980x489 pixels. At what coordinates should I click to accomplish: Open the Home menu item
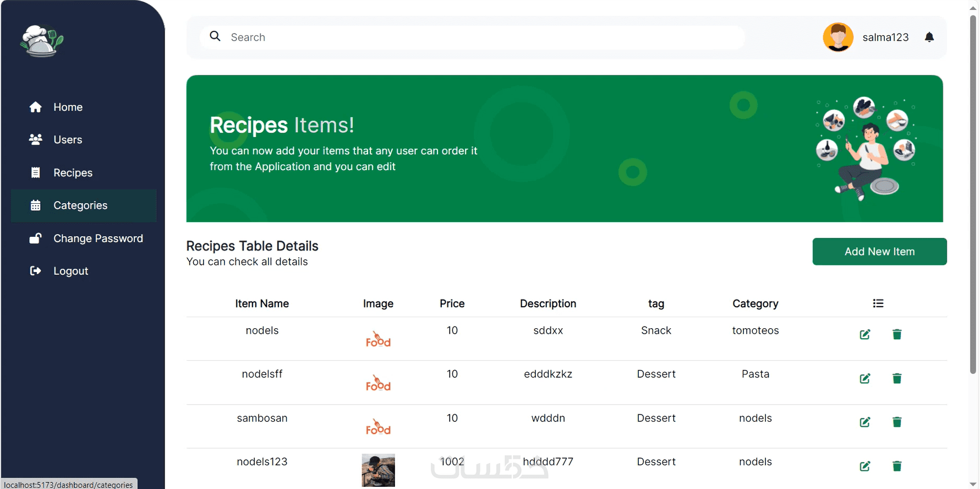[x=68, y=107]
